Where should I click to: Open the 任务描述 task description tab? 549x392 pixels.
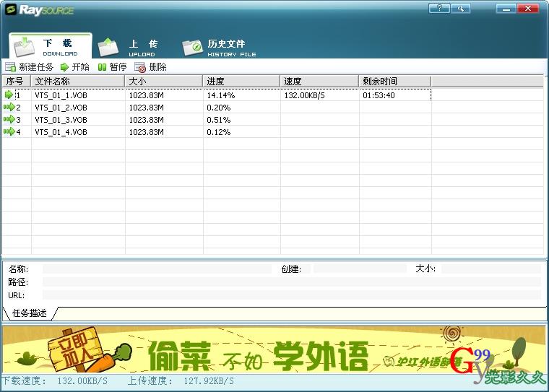pos(30,313)
